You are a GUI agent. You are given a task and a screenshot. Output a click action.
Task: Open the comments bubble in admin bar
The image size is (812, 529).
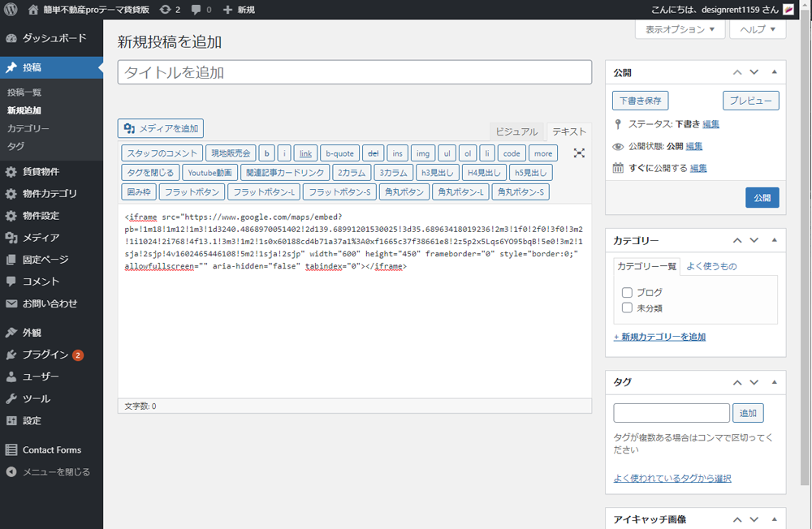(199, 9)
